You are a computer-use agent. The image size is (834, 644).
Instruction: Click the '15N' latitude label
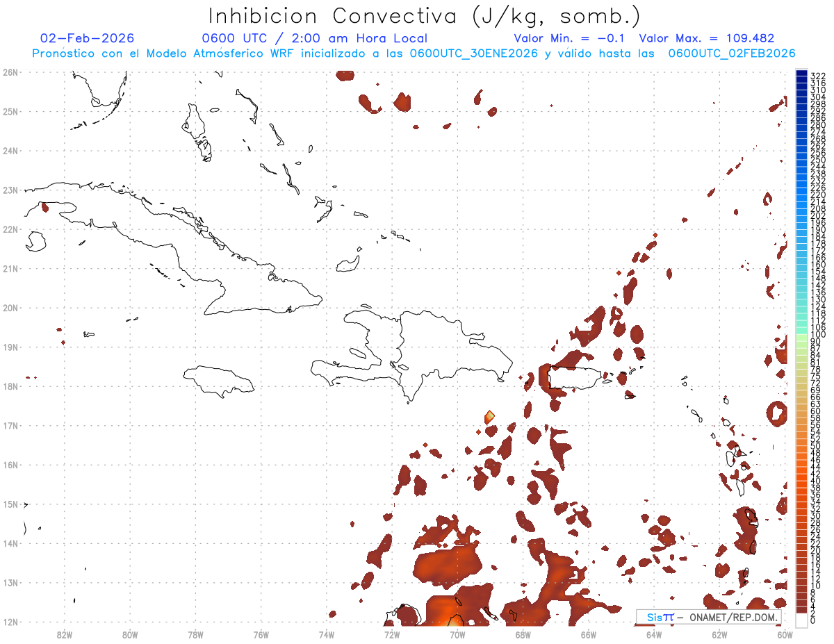[x=10, y=504]
